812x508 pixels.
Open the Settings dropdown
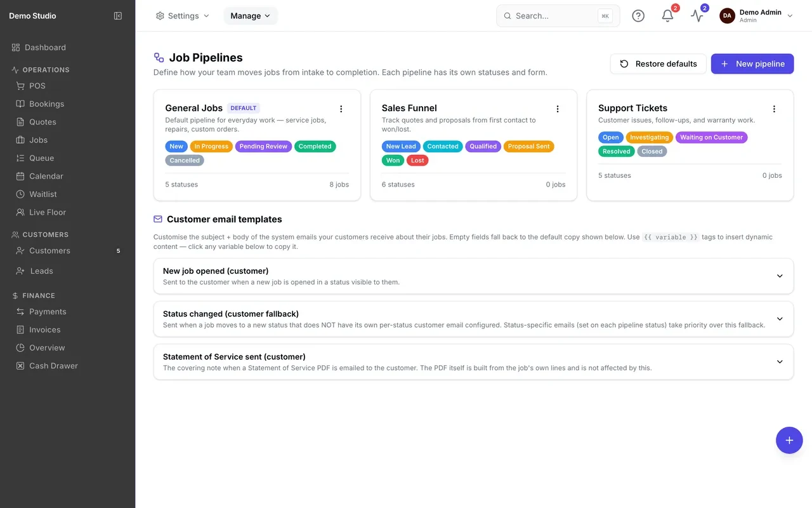(183, 16)
